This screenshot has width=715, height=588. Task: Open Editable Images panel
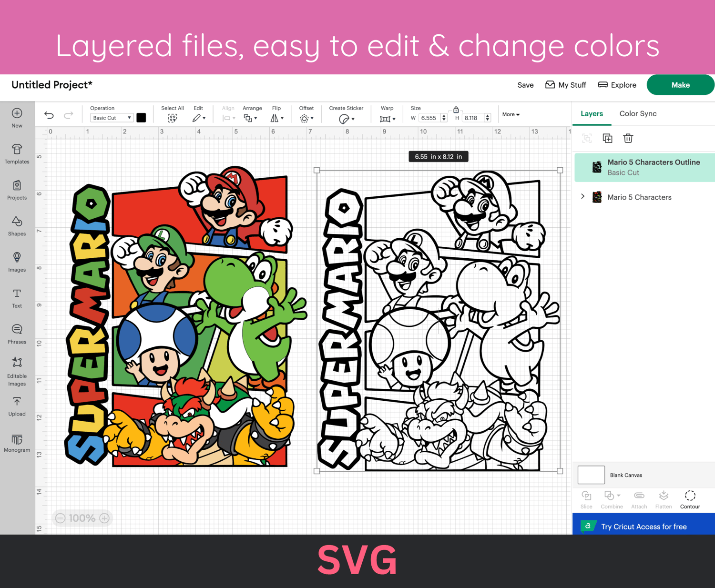pyautogui.click(x=17, y=372)
